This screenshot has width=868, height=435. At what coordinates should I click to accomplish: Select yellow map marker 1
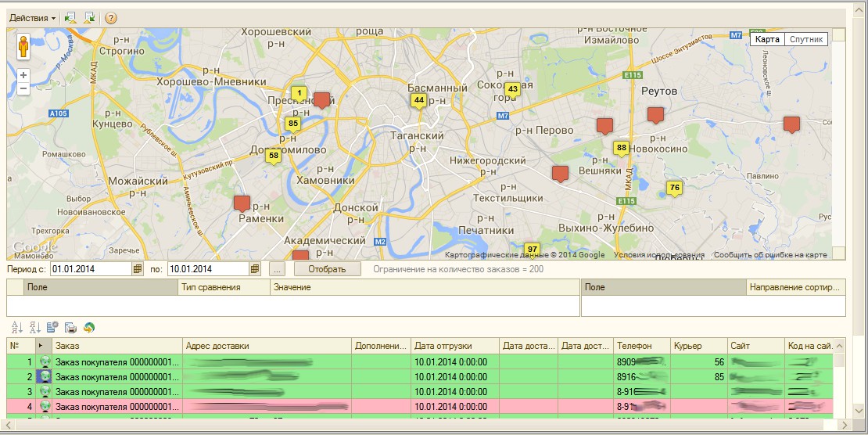coord(299,94)
